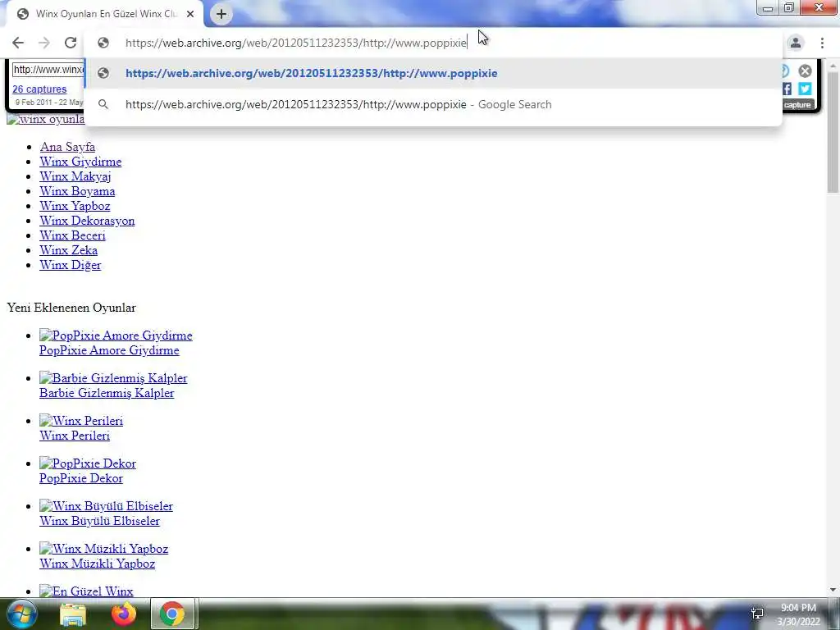Open the Winx Perileri text link

coord(75,436)
